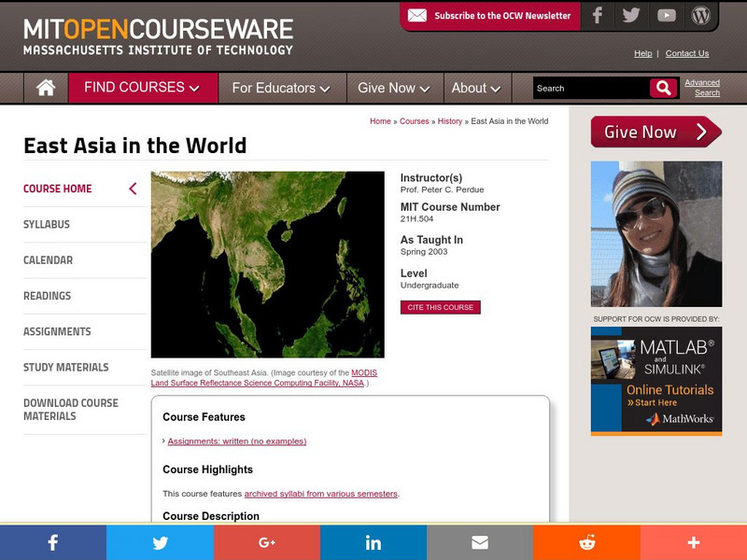Viewport: 747px width, 560px height.
Task: Open the Advanced Search link
Action: (x=702, y=88)
